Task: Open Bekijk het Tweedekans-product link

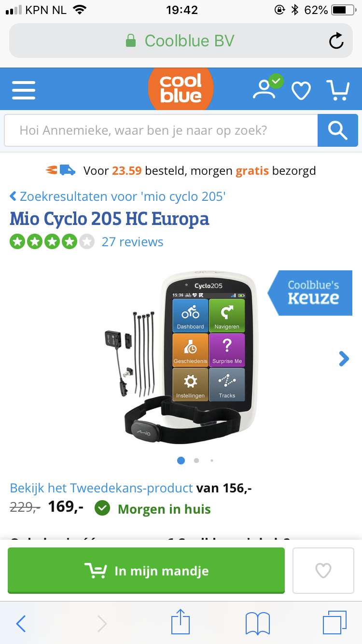Action: 101,488
